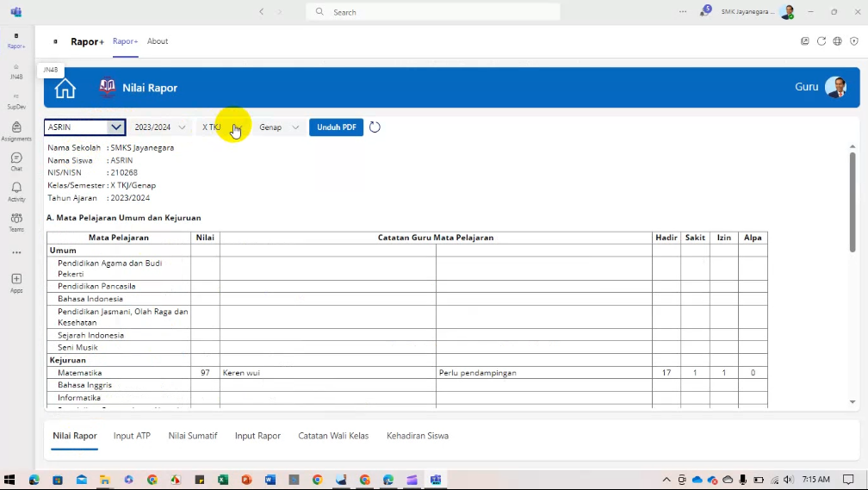This screenshot has height=490, width=868.
Task: Open Activity bell in left sidebar
Action: pyautogui.click(x=16, y=191)
